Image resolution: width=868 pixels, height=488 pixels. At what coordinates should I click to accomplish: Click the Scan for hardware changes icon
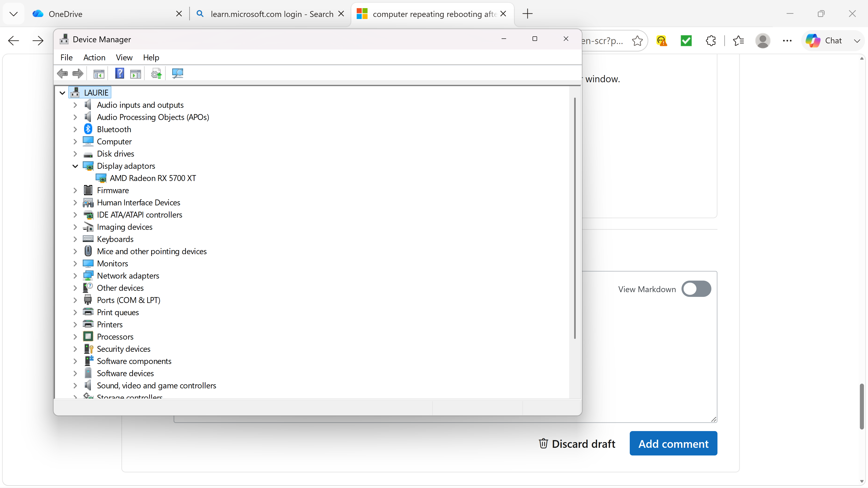tap(178, 73)
